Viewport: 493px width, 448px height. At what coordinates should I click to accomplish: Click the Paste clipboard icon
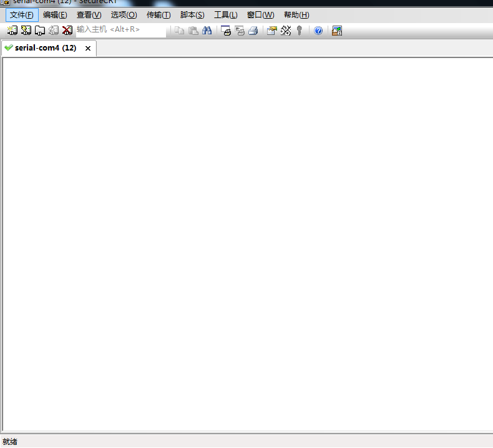coord(193,31)
